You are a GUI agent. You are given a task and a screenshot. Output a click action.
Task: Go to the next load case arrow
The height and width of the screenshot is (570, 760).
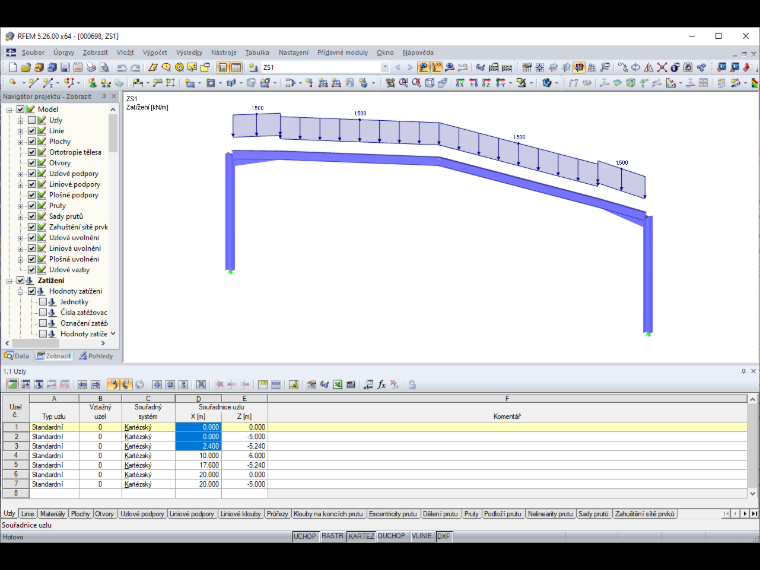[x=410, y=68]
